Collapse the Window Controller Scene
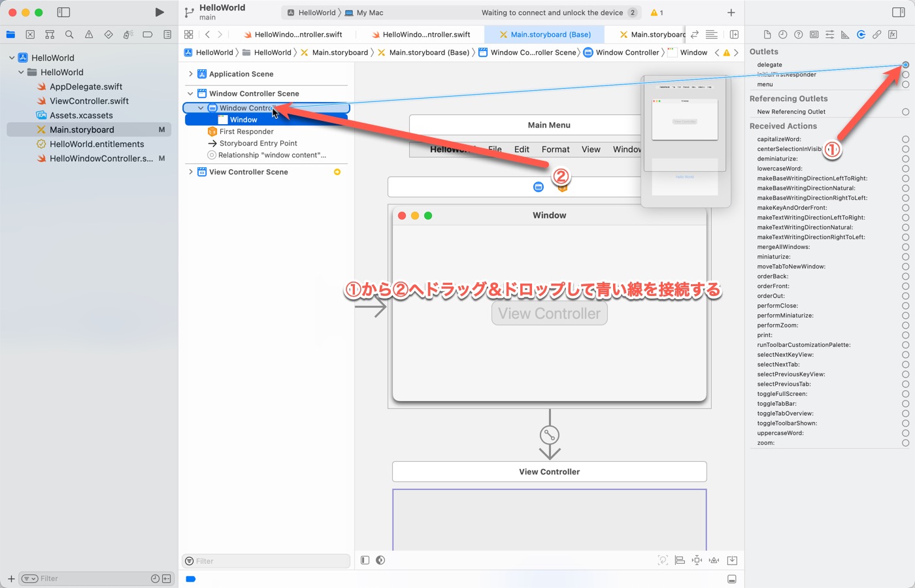915x588 pixels. click(190, 93)
